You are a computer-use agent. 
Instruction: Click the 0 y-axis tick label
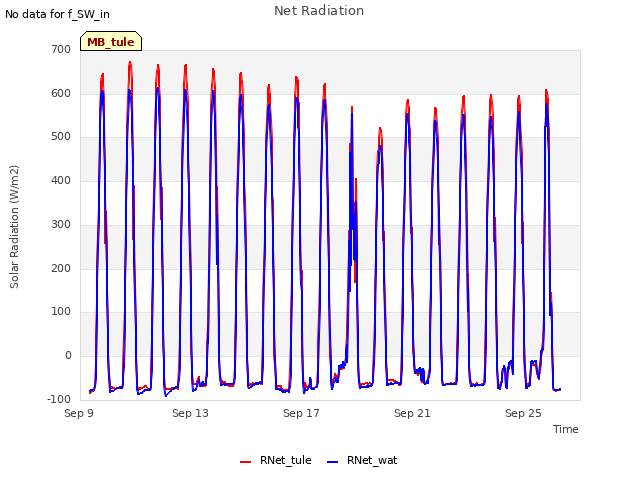click(68, 356)
